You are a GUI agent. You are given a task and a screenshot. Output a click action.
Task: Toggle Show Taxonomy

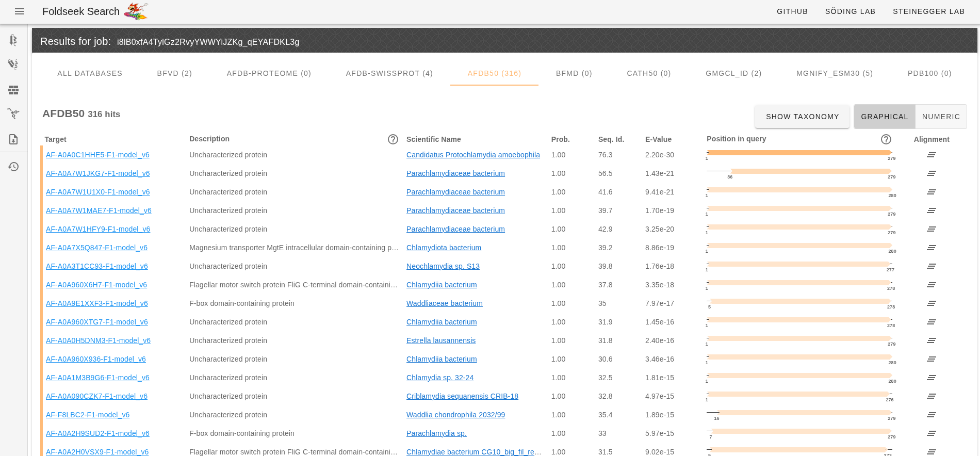[x=802, y=117]
